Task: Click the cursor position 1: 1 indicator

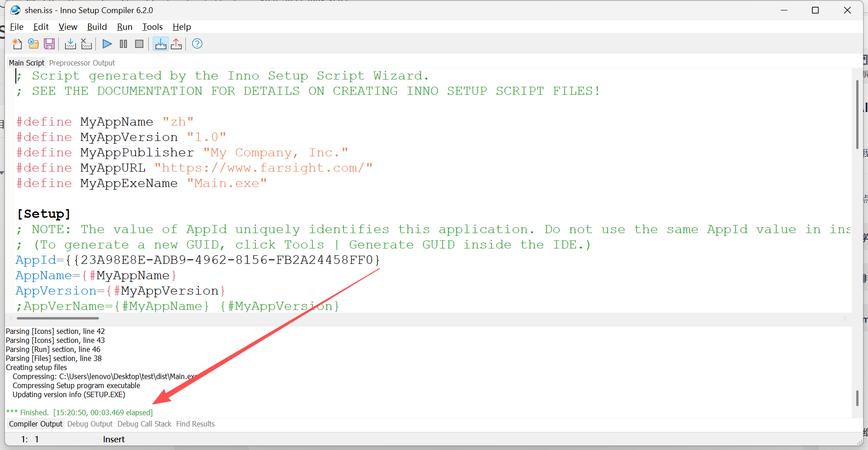Action: click(x=30, y=439)
